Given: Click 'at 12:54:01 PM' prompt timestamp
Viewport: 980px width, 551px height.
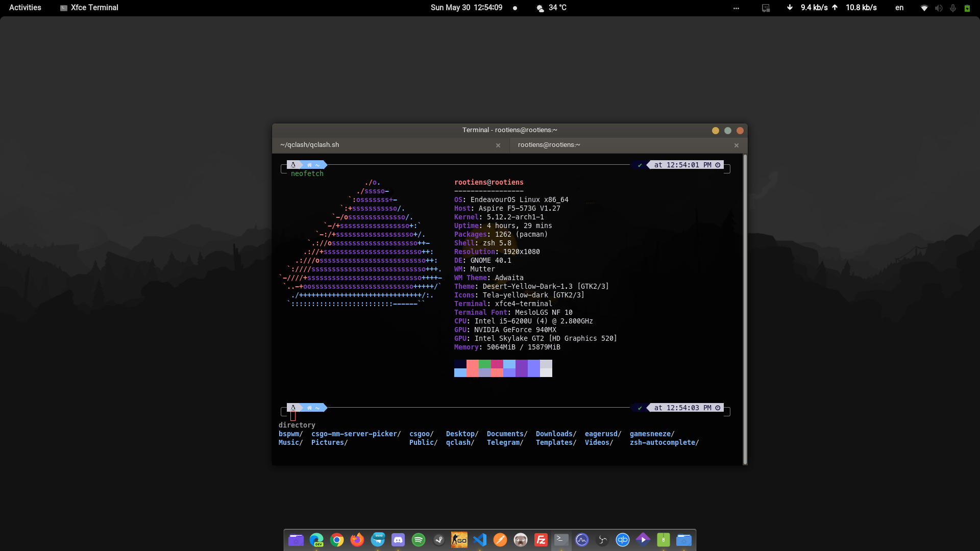Looking at the screenshot, I should point(683,165).
